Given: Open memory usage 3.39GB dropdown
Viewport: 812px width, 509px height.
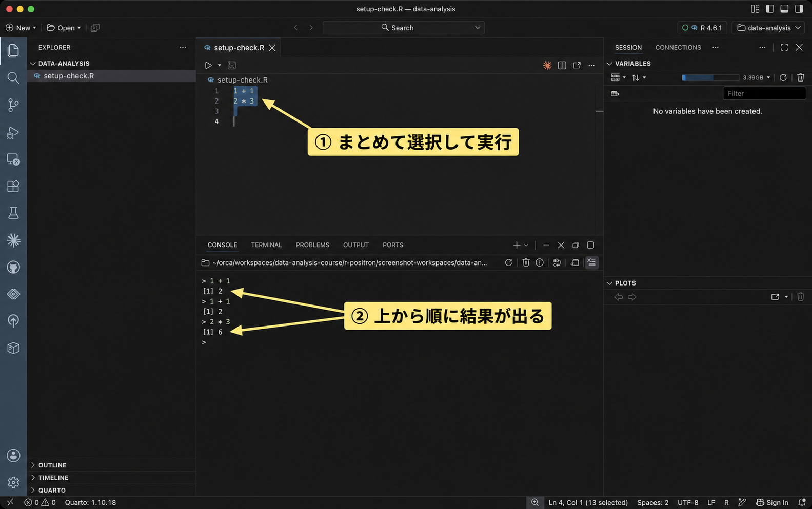Looking at the screenshot, I should coord(757,77).
